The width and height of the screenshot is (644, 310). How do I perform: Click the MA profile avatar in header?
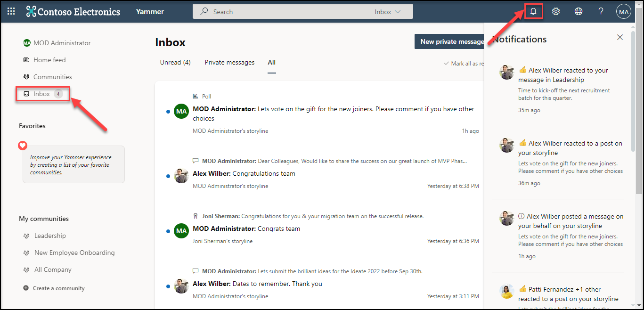(624, 12)
